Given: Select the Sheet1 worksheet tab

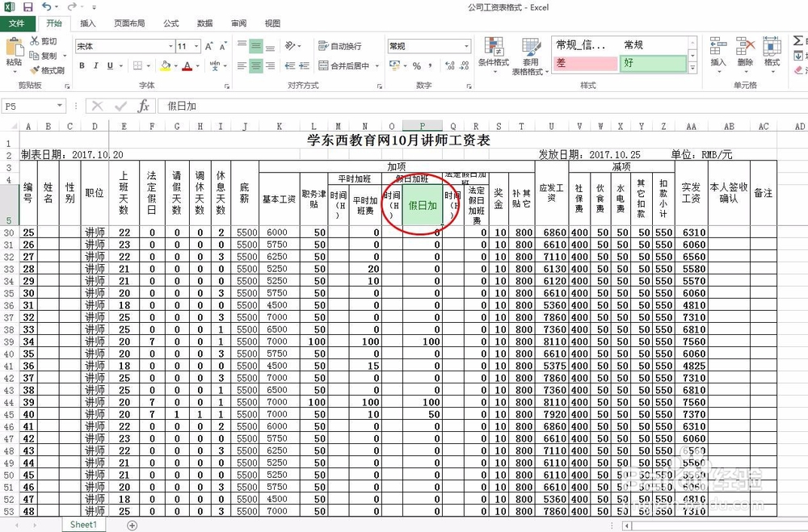Looking at the screenshot, I should tap(83, 525).
